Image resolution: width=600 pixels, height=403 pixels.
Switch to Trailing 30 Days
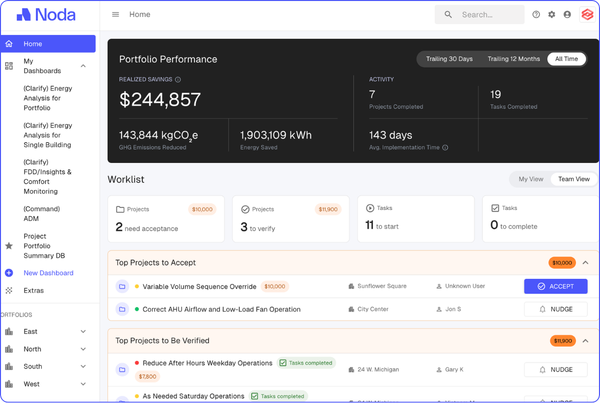pyautogui.click(x=449, y=59)
